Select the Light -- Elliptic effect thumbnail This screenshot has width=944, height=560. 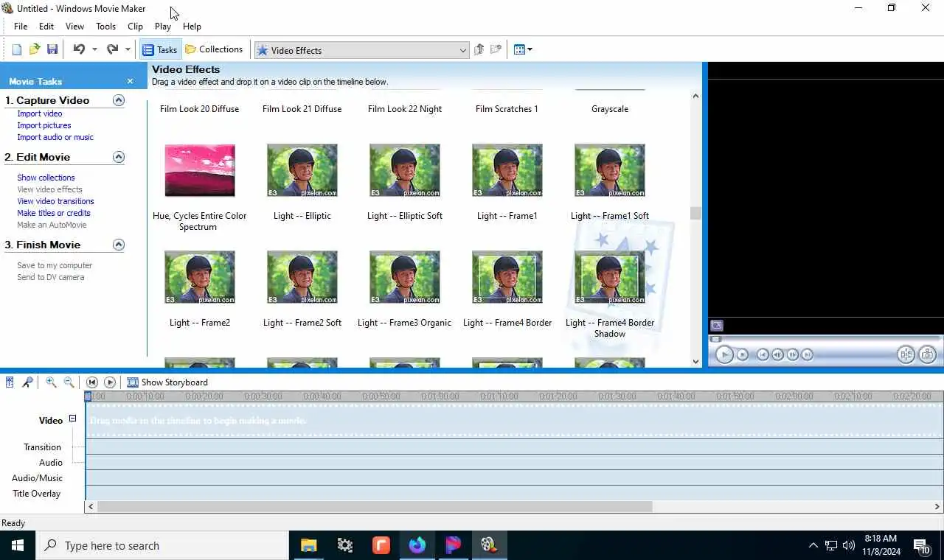[x=302, y=171]
